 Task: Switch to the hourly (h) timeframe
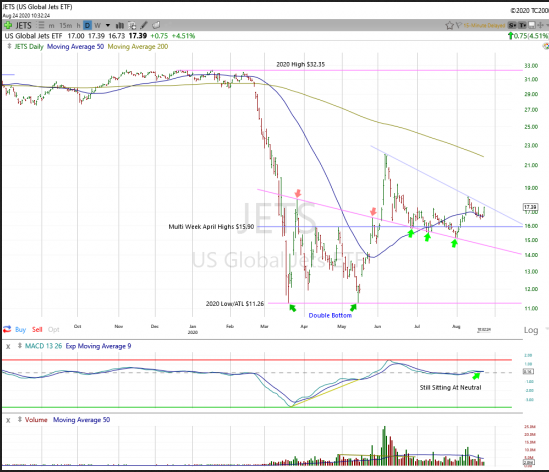78,26
